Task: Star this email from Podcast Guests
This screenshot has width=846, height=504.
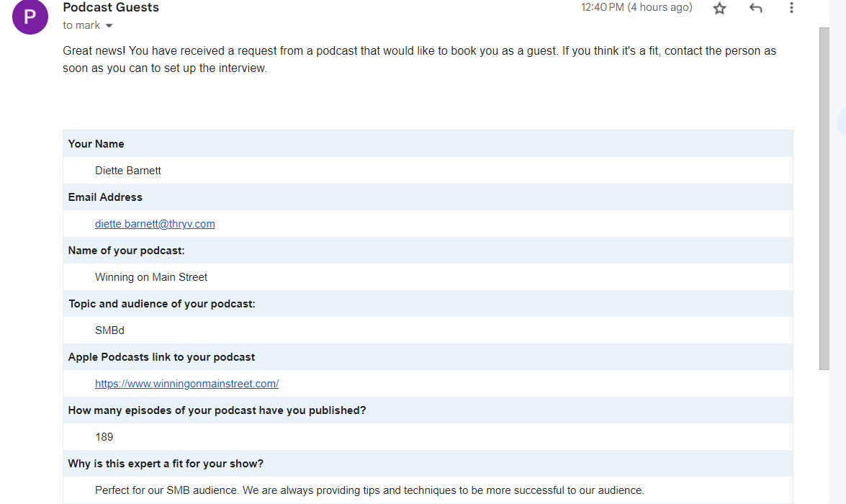Action: click(719, 8)
